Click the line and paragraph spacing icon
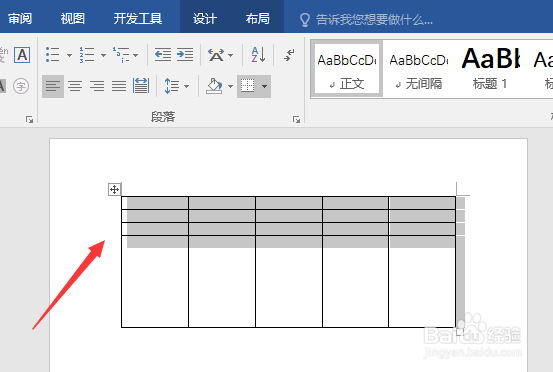Screen dimensions: 553x372 pos(172,86)
